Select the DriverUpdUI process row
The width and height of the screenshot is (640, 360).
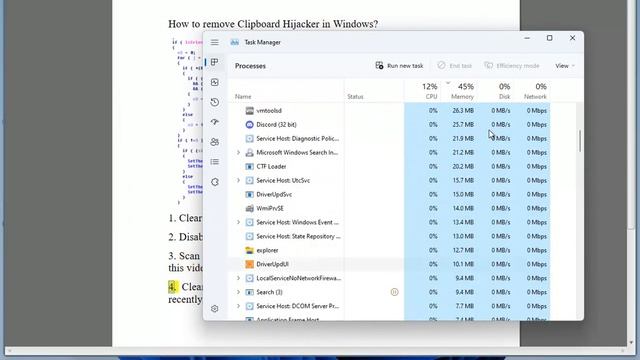pos(389,264)
